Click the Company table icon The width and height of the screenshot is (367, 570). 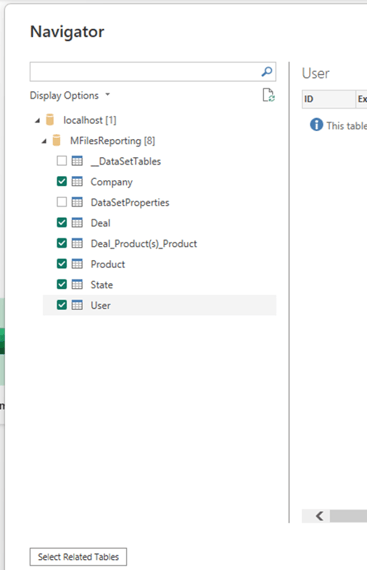(x=77, y=181)
